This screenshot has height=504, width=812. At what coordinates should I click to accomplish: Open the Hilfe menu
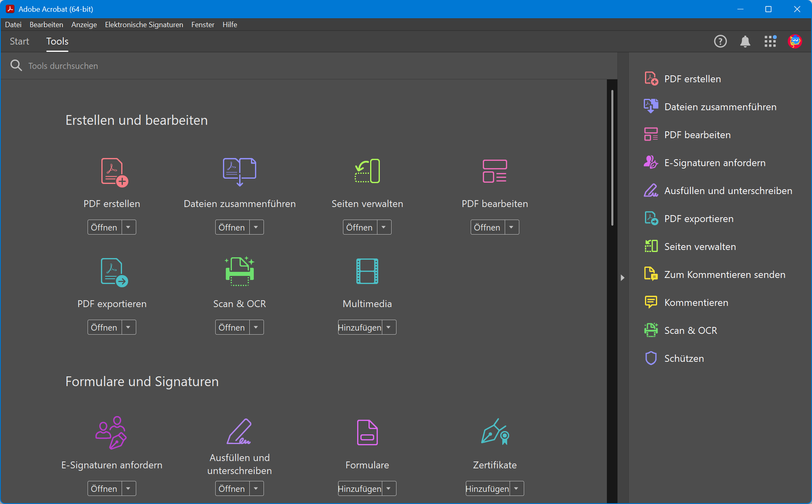coord(230,25)
